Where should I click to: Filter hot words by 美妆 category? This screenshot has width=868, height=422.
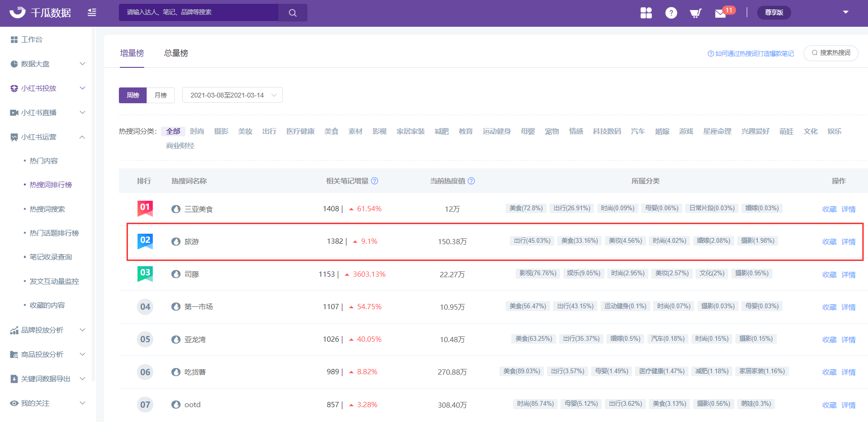coord(245,131)
